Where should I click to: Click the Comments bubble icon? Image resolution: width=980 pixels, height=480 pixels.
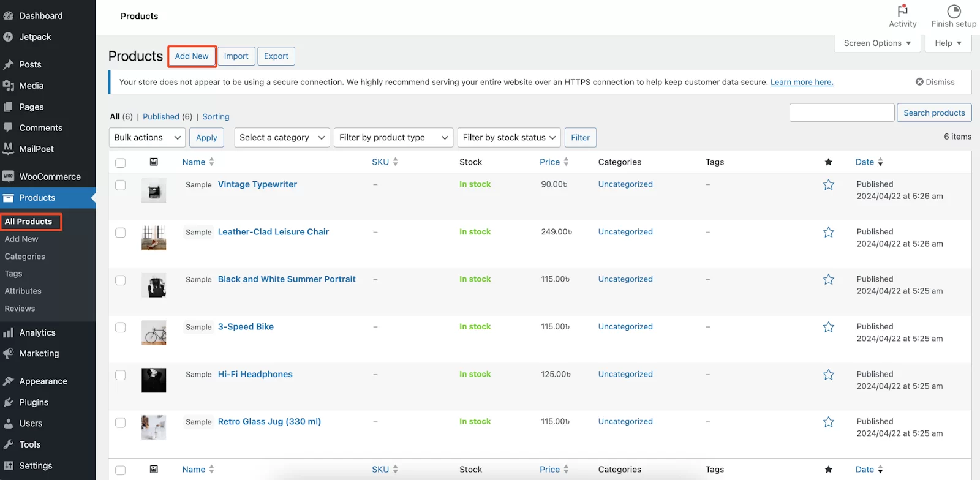tap(9, 127)
